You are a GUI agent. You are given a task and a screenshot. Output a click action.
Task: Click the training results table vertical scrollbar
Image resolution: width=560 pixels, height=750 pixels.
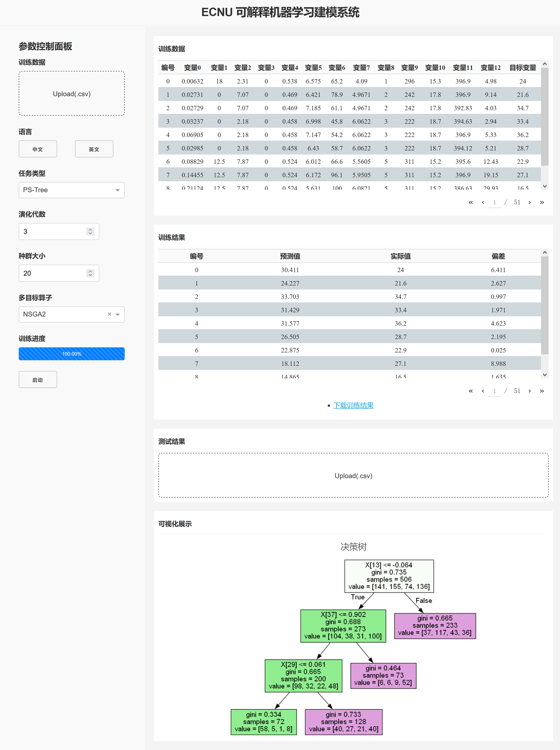544,306
